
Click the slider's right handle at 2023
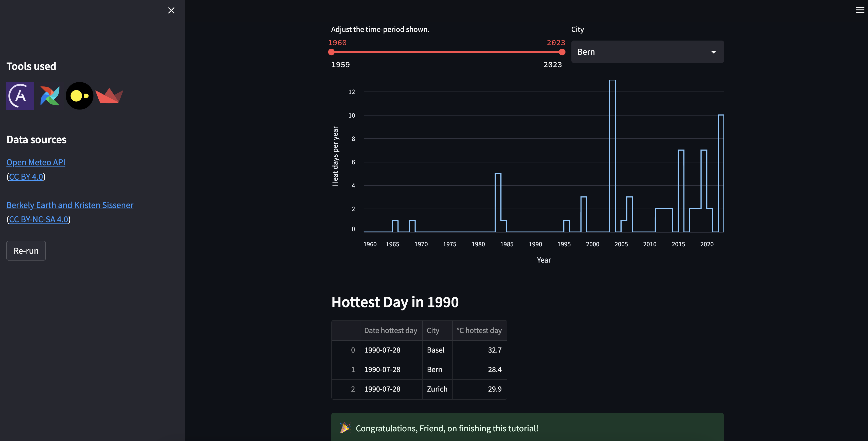tap(562, 52)
